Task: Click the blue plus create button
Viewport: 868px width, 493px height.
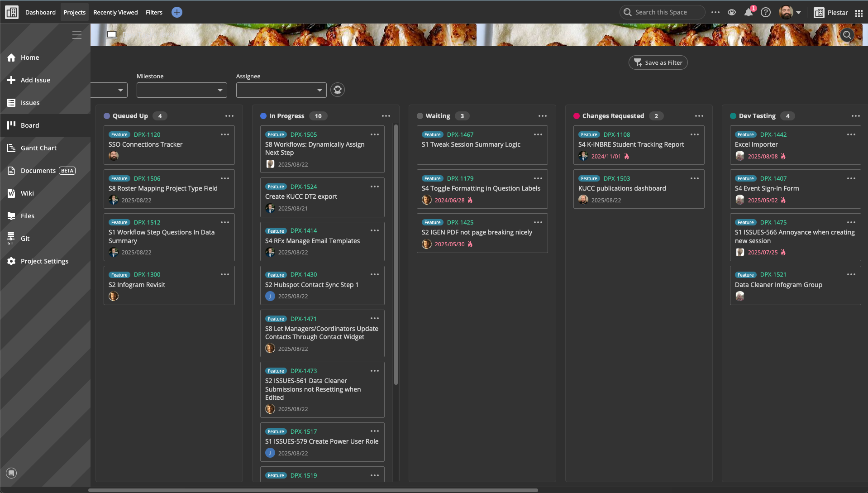Action: click(177, 13)
